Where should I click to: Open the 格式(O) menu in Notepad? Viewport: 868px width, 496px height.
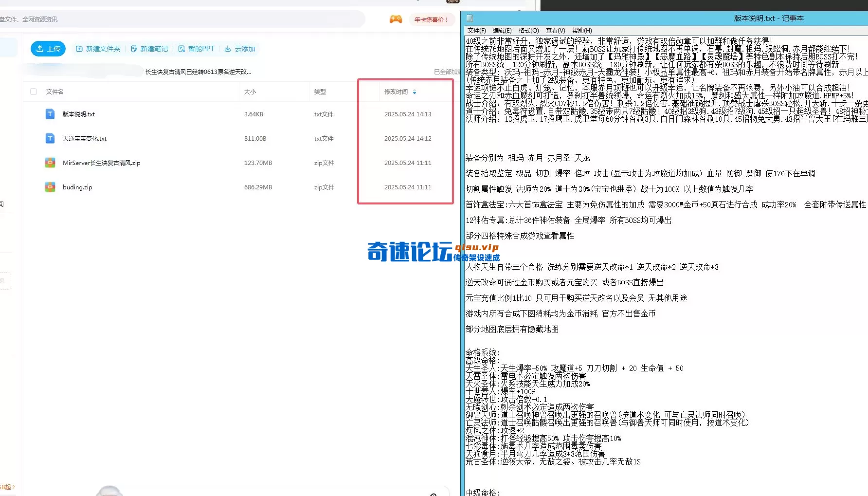point(527,30)
